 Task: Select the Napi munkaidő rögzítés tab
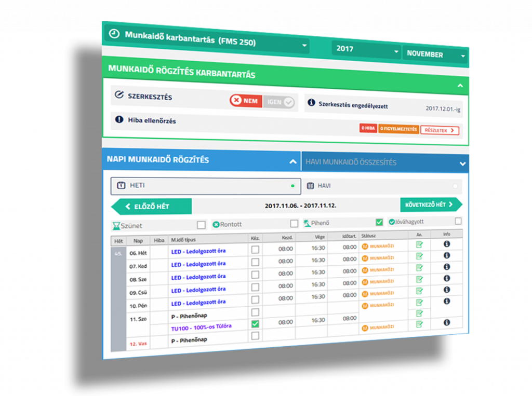point(201,160)
